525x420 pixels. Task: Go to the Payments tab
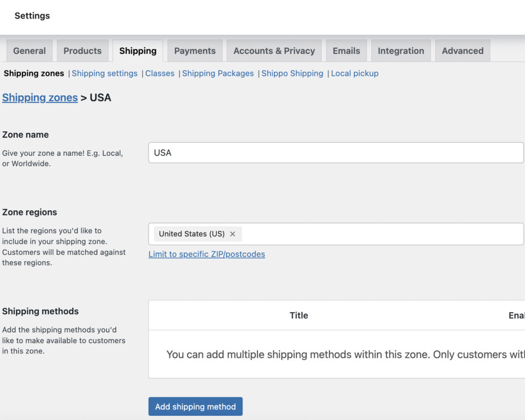pyautogui.click(x=195, y=51)
